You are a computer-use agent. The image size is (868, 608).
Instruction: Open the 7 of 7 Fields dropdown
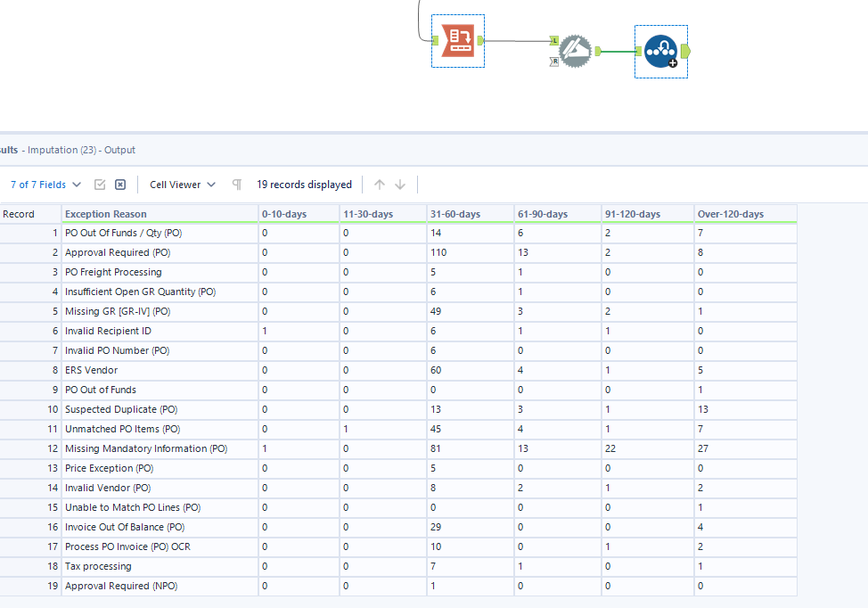click(45, 185)
